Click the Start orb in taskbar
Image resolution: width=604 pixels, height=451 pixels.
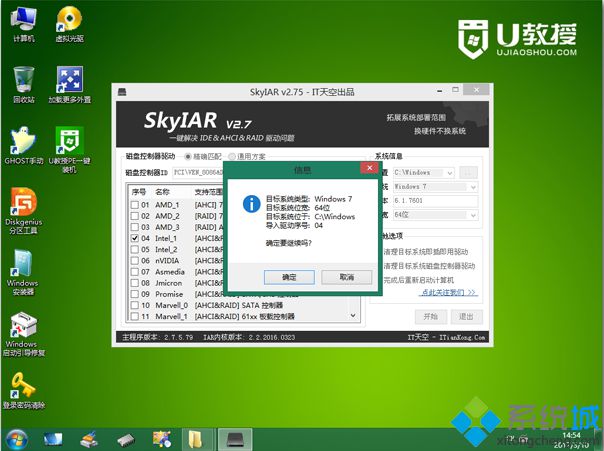[15, 439]
